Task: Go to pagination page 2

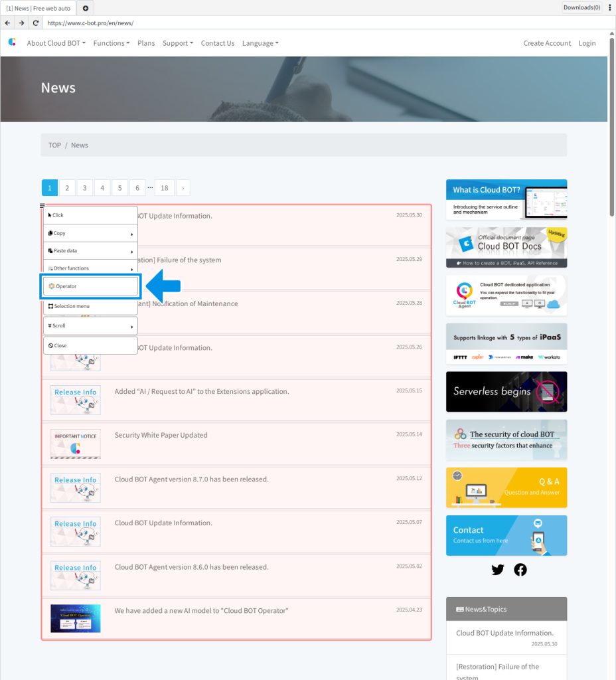Action: tap(67, 188)
